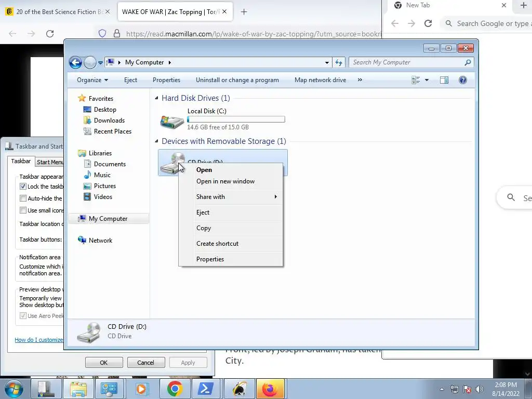The height and width of the screenshot is (399, 532).
Task: Select the Local Disk (C:) drive icon
Action: pos(172,121)
